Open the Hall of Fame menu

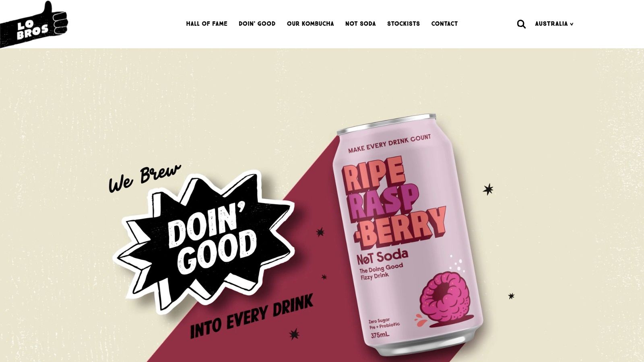206,24
